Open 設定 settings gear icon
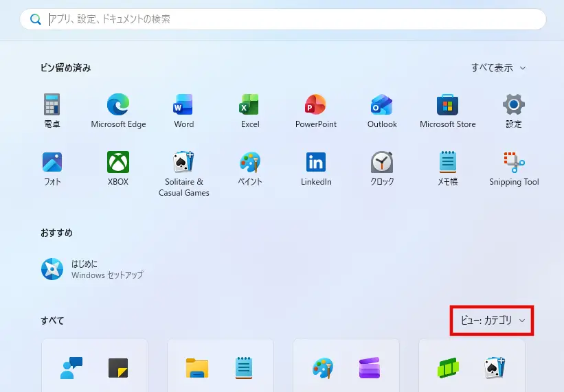564x392 pixels. pos(514,111)
